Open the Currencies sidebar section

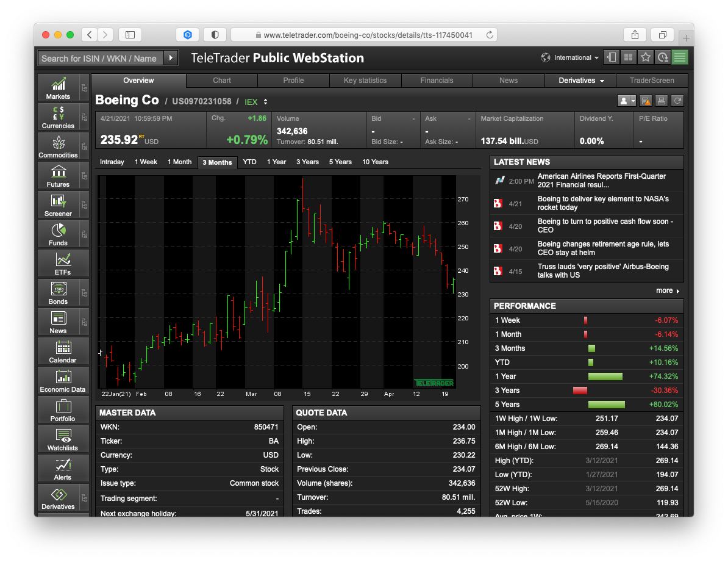(x=59, y=117)
